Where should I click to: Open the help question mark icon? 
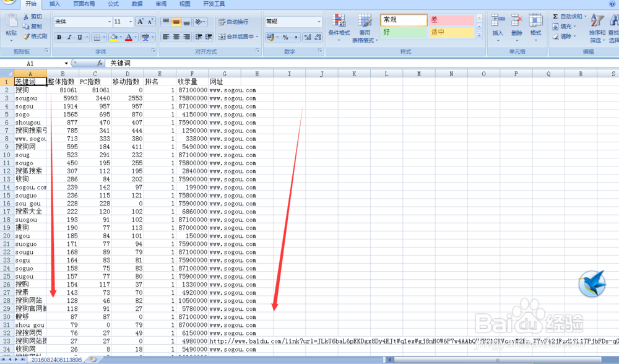[612, 4]
